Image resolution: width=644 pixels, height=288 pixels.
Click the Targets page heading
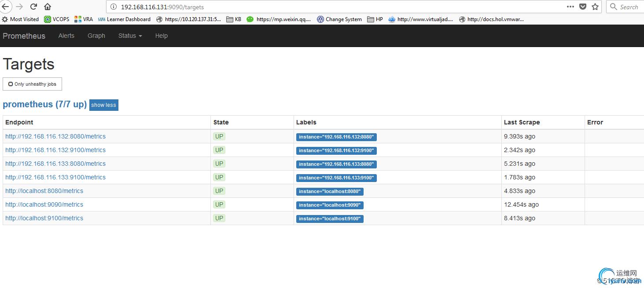click(x=29, y=64)
